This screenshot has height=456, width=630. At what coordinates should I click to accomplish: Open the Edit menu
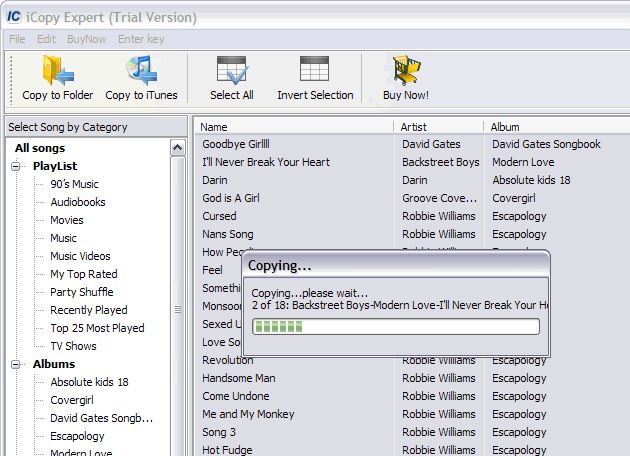click(46, 39)
